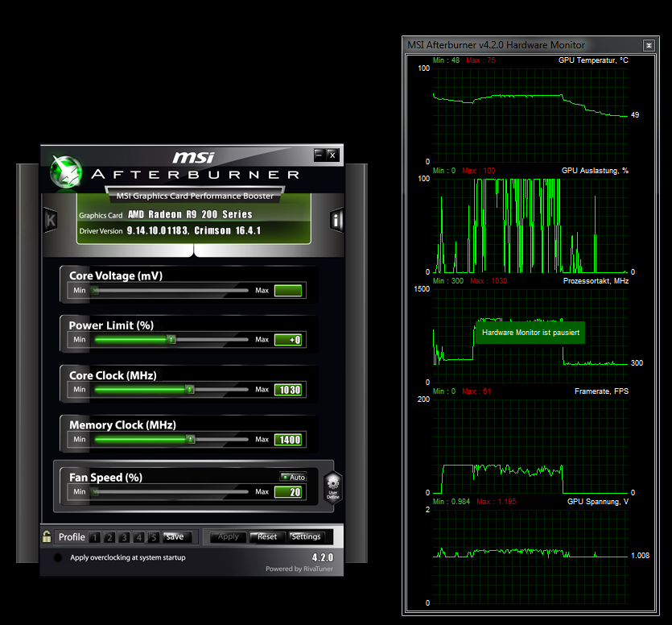This screenshot has width=672, height=625.
Task: Click the 'GPU Temperatur, °C' graph label
Action: [x=593, y=60]
